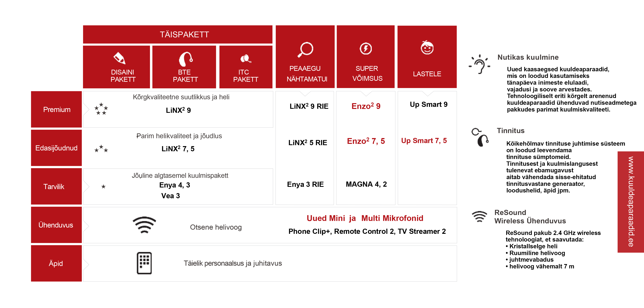Select the DISAINI PAKETT tile
The width and height of the screenshot is (644, 308).
pos(117,67)
